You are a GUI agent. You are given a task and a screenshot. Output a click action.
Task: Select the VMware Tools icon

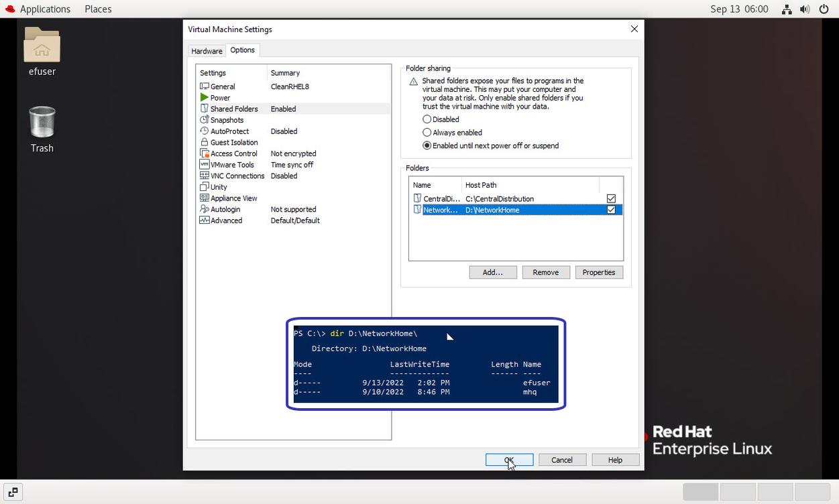click(205, 165)
